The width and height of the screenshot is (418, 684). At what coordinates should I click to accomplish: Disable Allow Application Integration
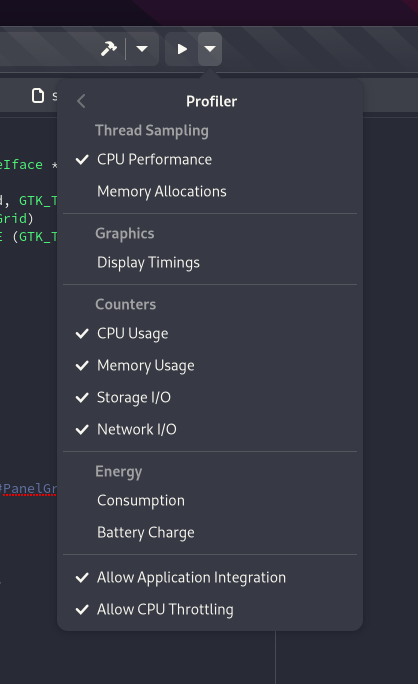(x=210, y=578)
